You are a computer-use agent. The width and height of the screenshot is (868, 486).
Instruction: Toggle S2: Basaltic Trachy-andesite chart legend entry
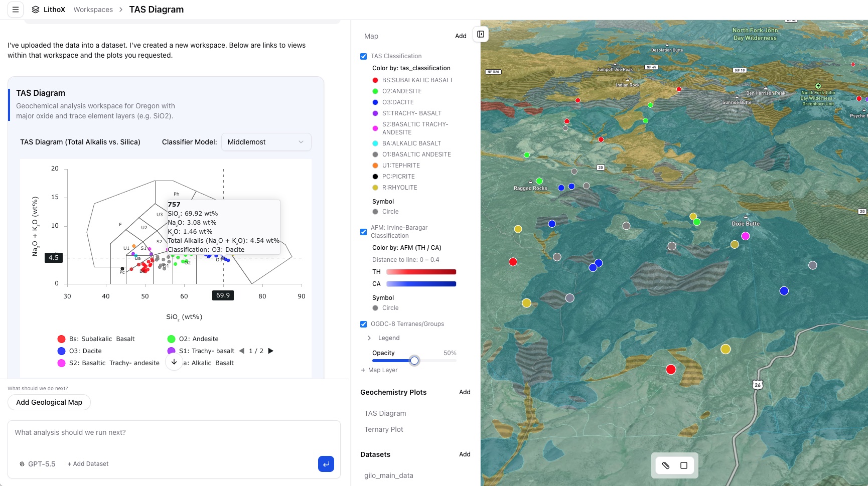pyautogui.click(x=108, y=363)
